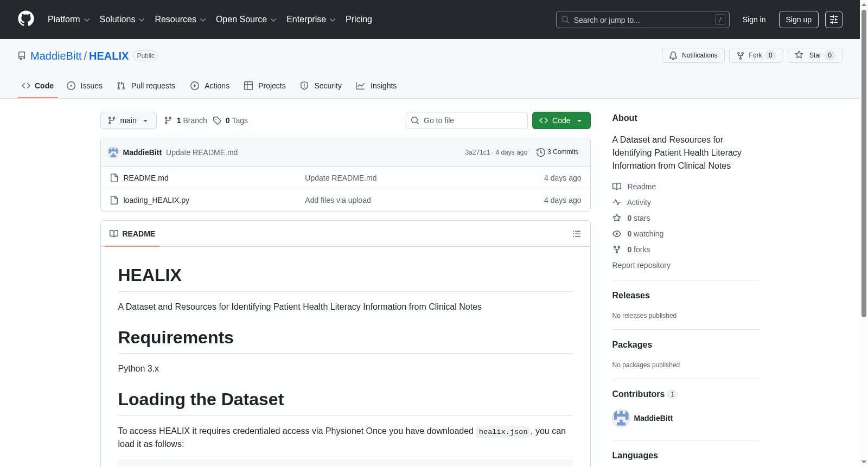Image resolution: width=868 pixels, height=467 pixels.
Task: Switch to the Issues tab
Action: click(x=85, y=86)
